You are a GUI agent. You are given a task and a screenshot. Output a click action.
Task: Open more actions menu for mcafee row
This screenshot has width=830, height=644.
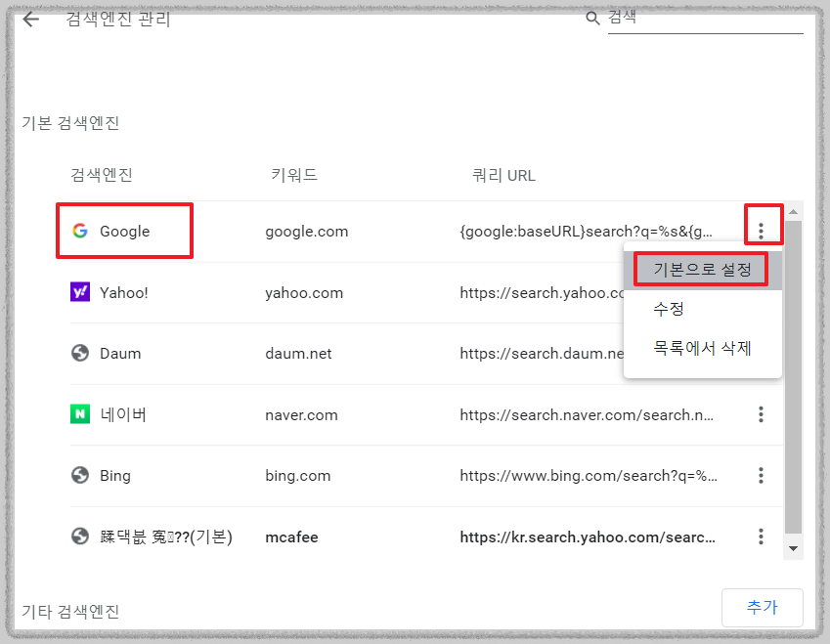click(761, 537)
